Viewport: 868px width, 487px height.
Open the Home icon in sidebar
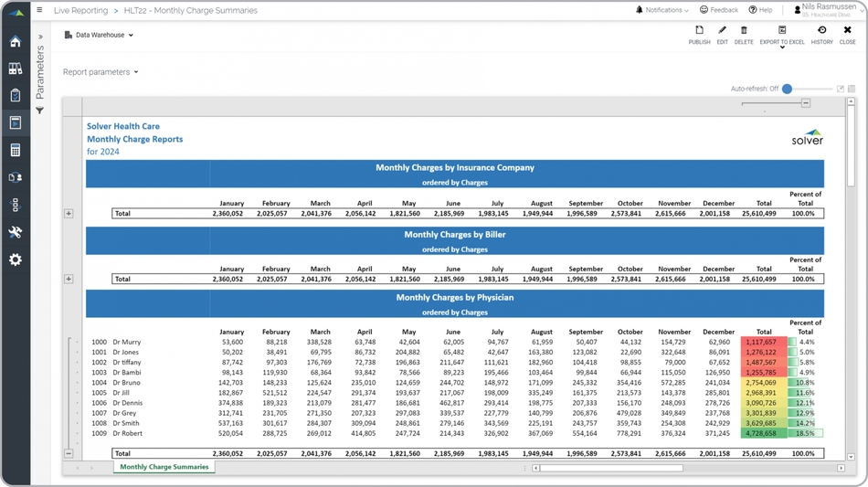[16, 42]
